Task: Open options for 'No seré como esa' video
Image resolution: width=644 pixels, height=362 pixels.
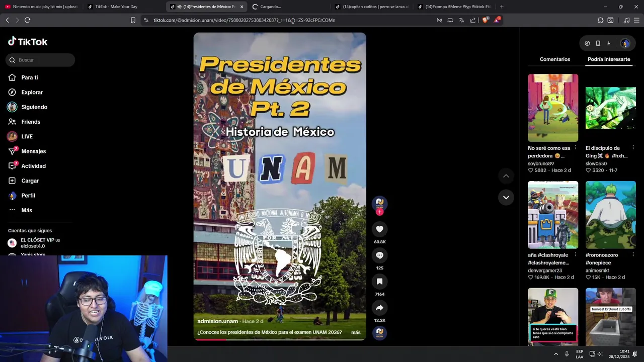Action: [576, 148]
